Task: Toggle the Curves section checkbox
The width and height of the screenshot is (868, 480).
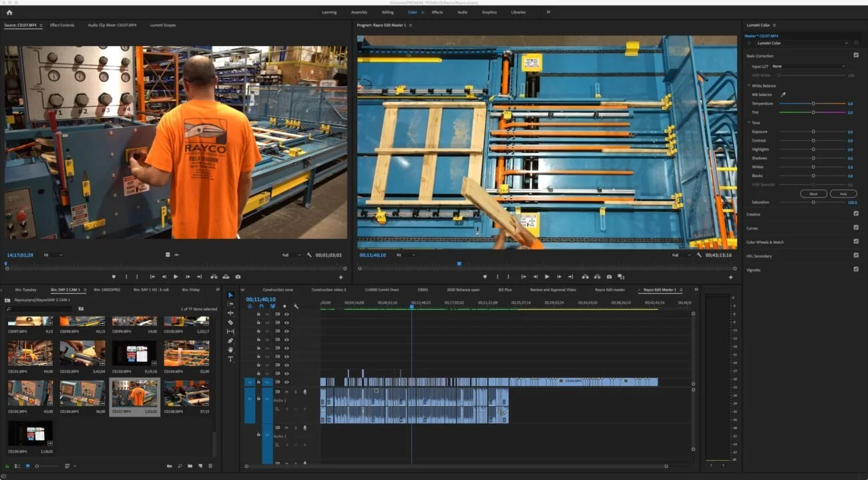Action: [x=856, y=228]
